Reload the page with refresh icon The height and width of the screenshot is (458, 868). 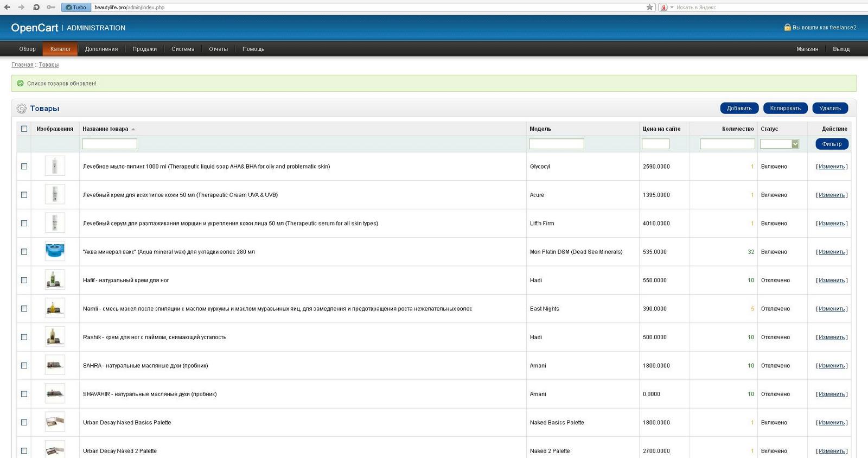(36, 7)
